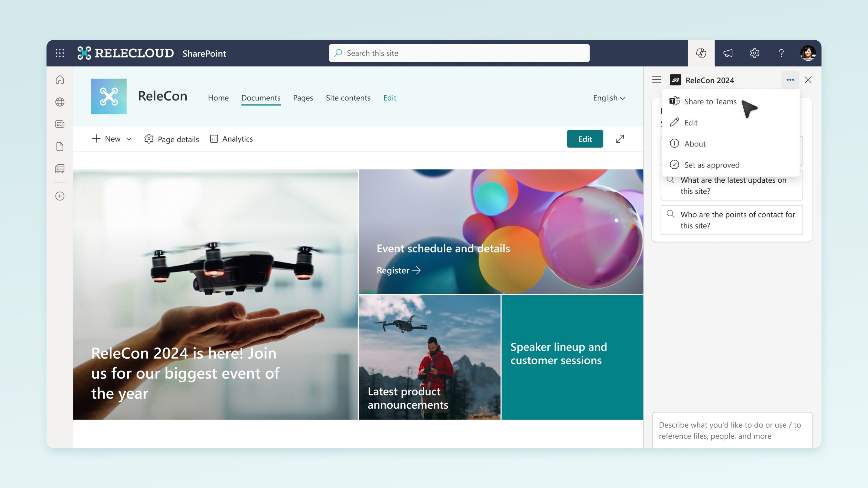868x488 pixels.
Task: Click the expand to fullscreen icon
Action: pos(620,138)
